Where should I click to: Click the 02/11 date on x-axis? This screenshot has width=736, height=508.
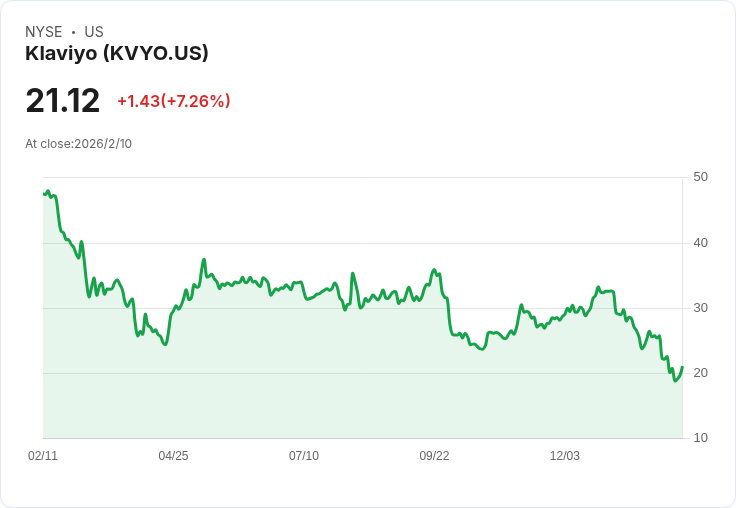coord(43,456)
